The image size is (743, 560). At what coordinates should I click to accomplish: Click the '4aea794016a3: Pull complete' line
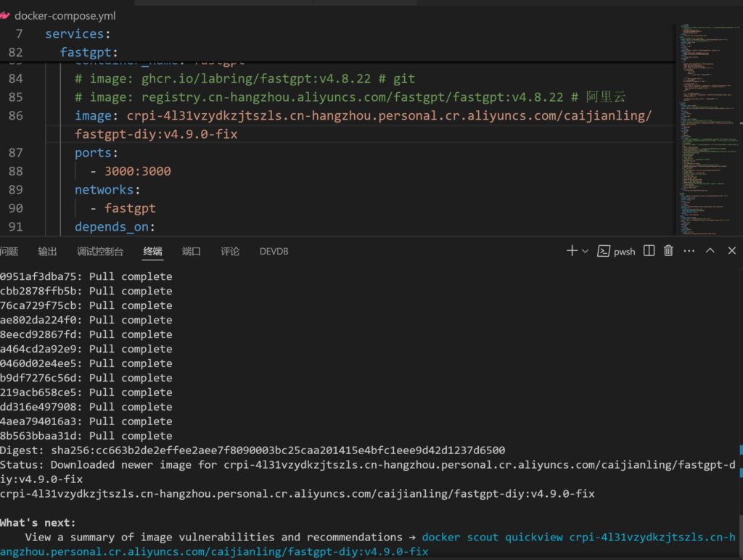tap(86, 421)
